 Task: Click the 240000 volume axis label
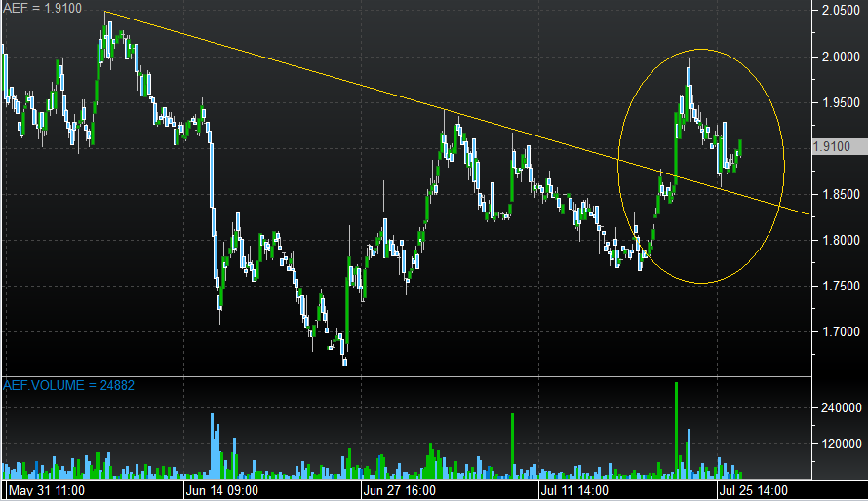click(x=841, y=407)
